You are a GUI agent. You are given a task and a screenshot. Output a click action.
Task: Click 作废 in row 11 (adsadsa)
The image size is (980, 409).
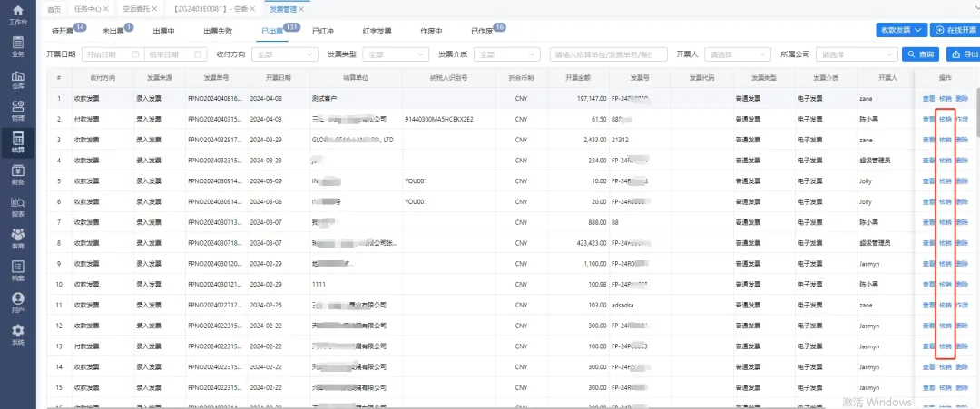click(x=962, y=305)
